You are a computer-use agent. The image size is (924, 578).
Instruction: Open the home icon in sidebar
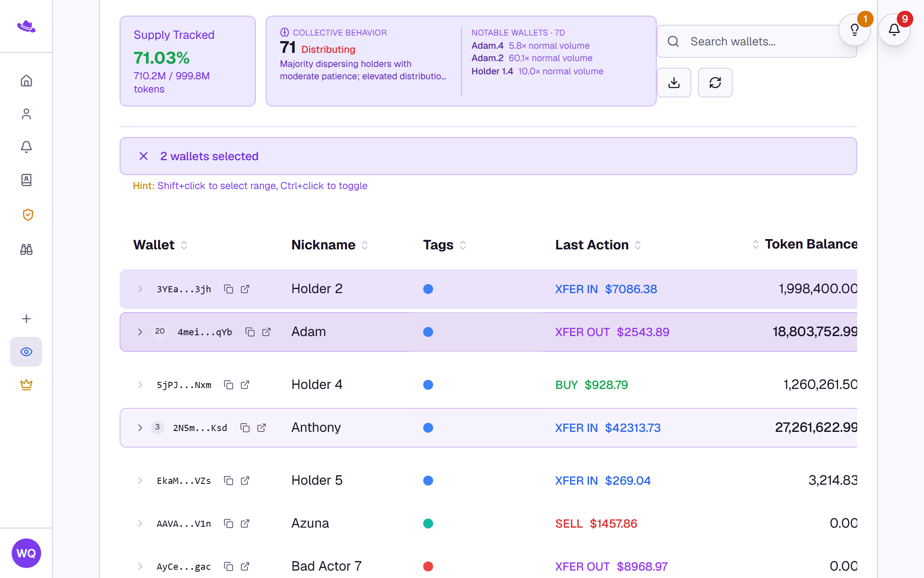coord(26,81)
